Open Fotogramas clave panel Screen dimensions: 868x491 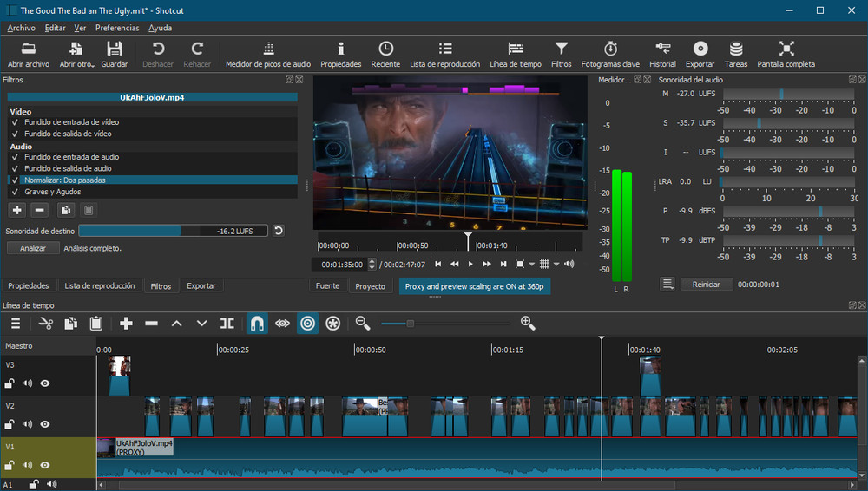click(x=610, y=55)
